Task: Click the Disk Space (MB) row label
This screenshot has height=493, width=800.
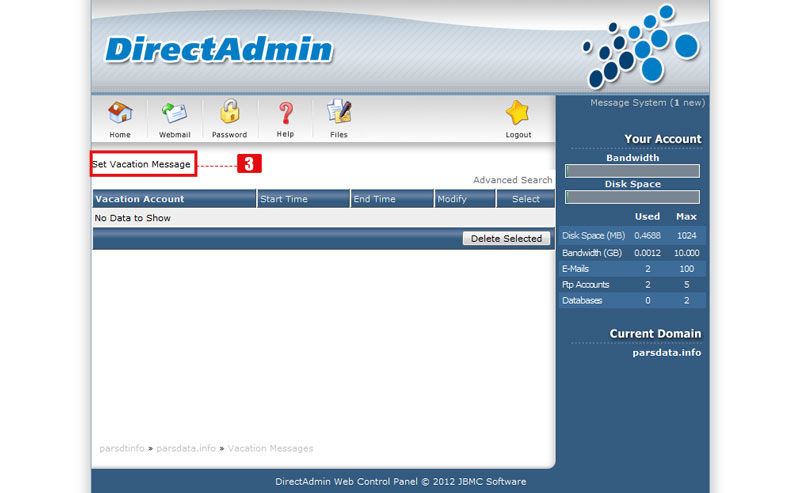Action: pos(593,235)
